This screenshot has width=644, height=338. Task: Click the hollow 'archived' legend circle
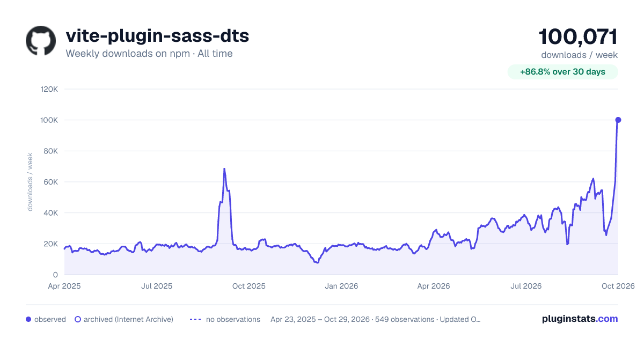click(x=78, y=319)
